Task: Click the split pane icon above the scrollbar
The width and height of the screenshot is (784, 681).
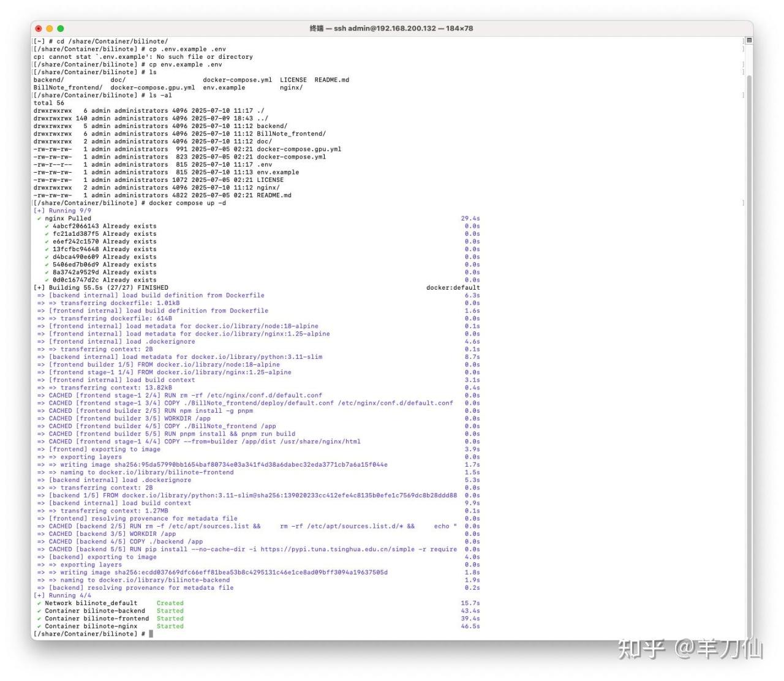Action: tap(748, 40)
